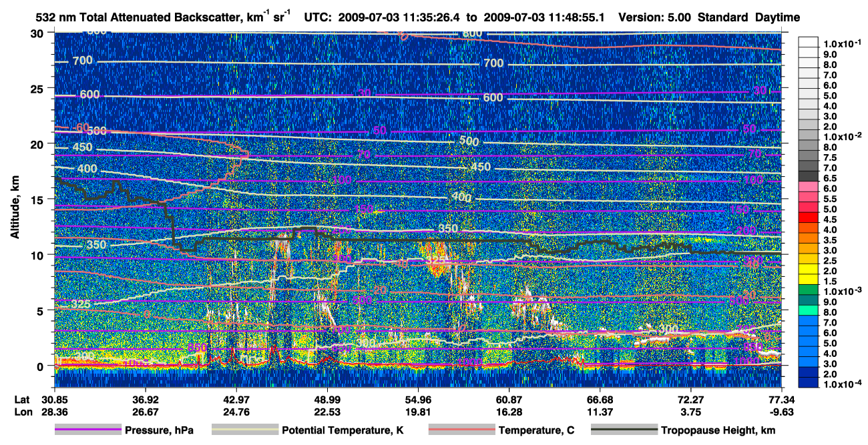Screen dimensions: 868x445
Task: Click the altitude axis tick label 15
Action: (38, 199)
